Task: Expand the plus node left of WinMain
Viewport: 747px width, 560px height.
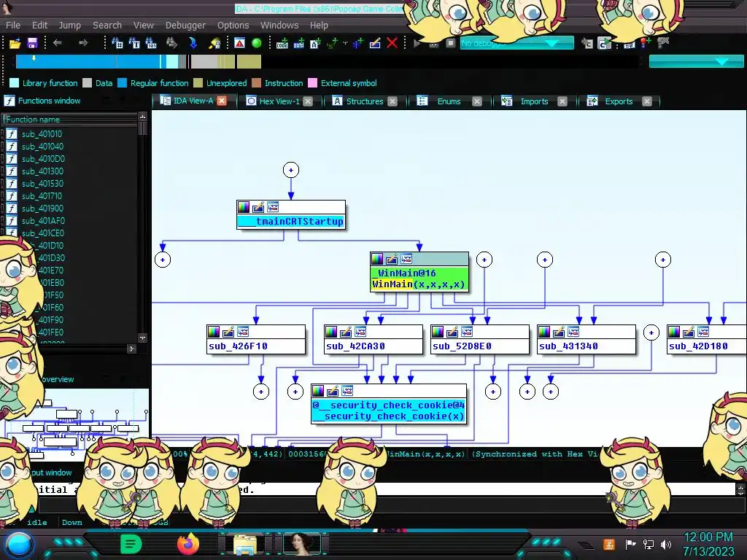Action: pyautogui.click(x=163, y=260)
